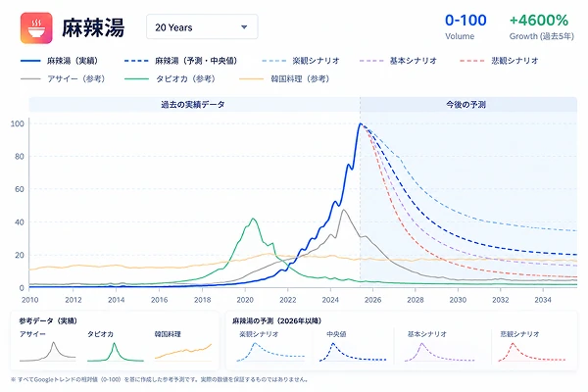This screenshot has width=588, height=392.
Task: Click the 2020 x-axis label
Action: [x=245, y=300]
